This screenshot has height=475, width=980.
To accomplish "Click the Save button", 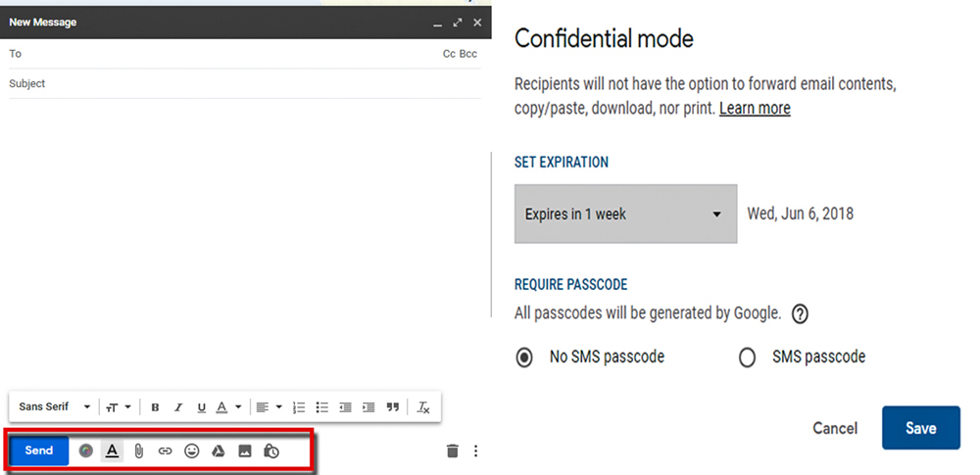I will [x=920, y=428].
